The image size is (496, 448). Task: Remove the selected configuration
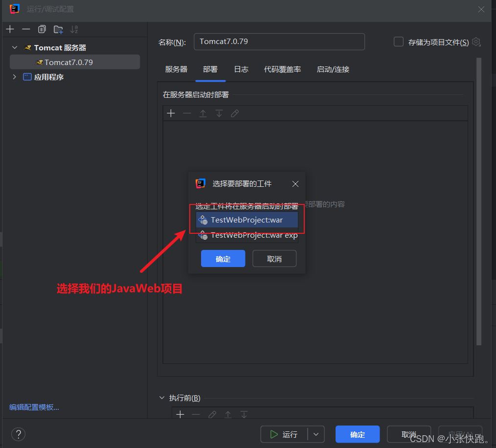coord(26,29)
